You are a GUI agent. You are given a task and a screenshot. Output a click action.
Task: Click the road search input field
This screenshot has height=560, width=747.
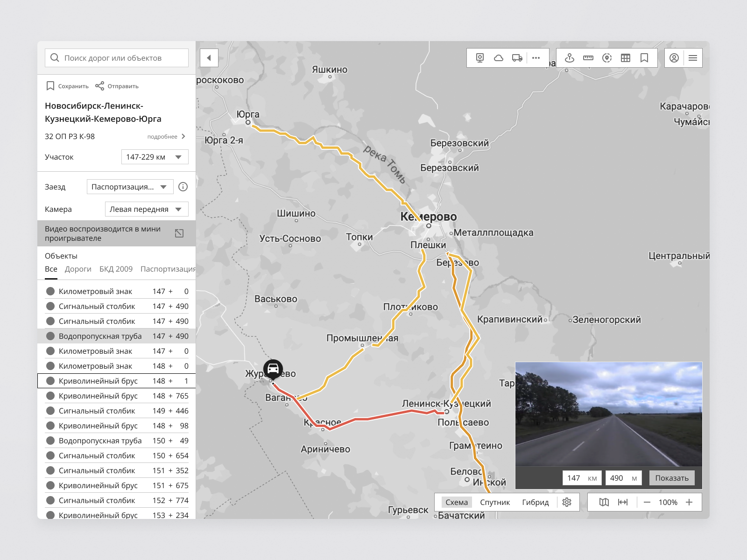pos(117,58)
